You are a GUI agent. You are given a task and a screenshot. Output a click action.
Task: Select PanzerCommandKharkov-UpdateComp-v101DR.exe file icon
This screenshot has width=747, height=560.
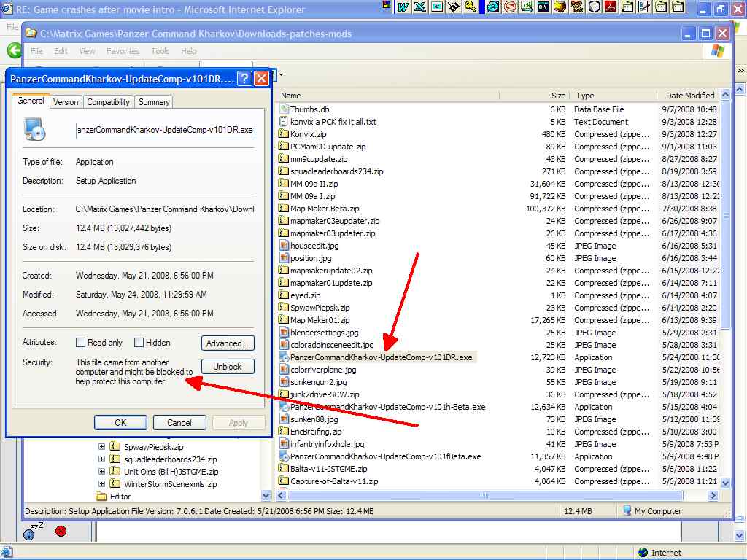285,357
